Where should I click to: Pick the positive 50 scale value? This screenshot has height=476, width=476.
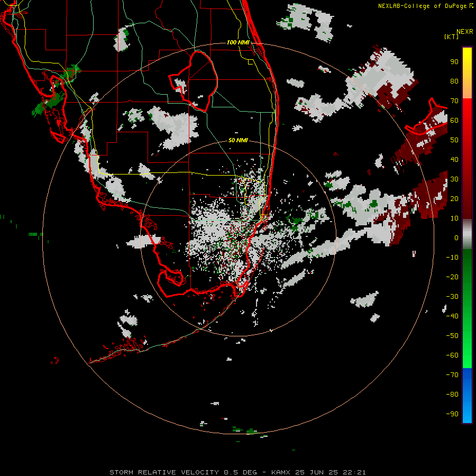coord(454,140)
